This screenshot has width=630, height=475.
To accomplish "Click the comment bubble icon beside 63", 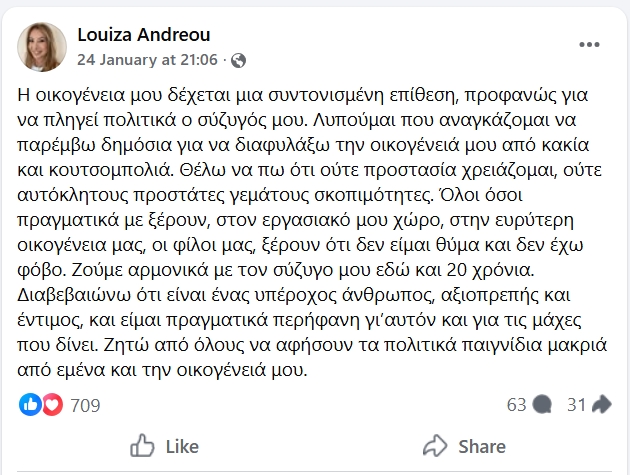I will tap(542, 404).
